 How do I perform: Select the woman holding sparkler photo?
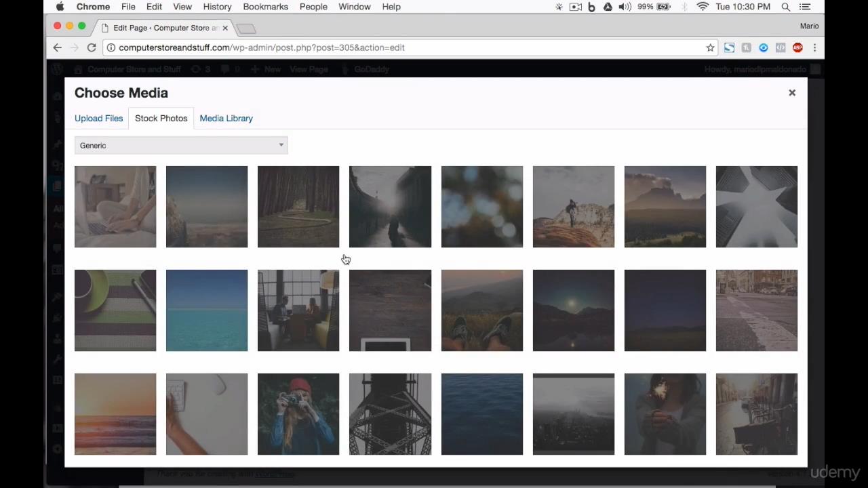click(665, 414)
